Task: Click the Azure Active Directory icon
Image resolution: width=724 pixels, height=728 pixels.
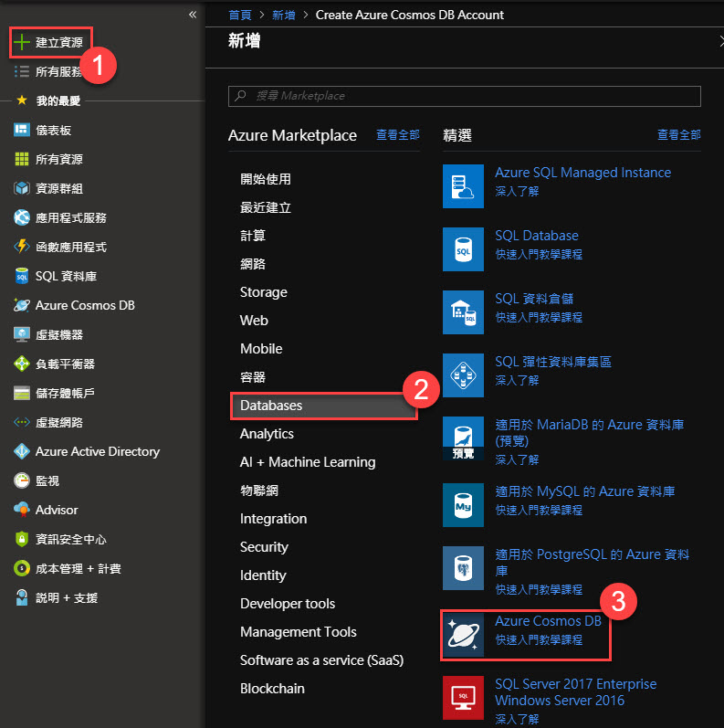Action: [21, 451]
